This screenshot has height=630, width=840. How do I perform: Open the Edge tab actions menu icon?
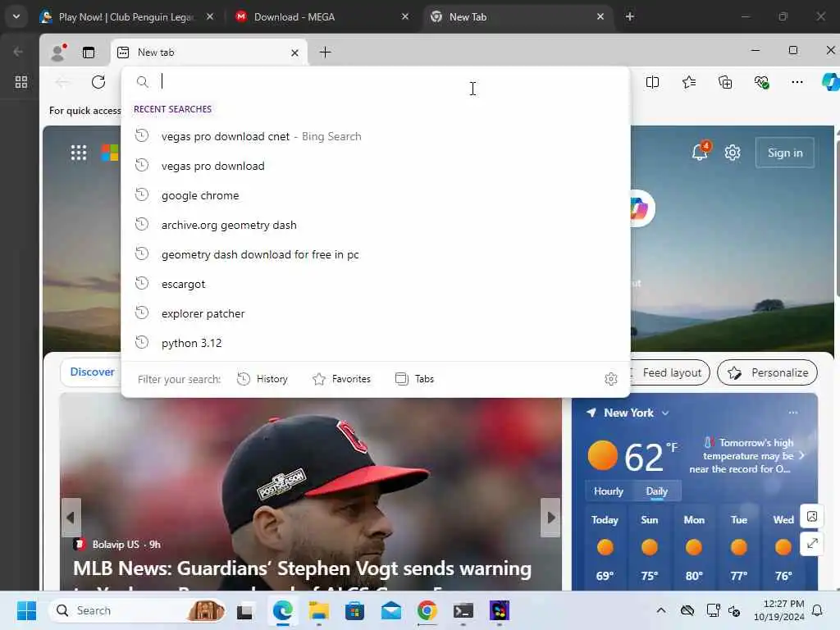point(89,52)
